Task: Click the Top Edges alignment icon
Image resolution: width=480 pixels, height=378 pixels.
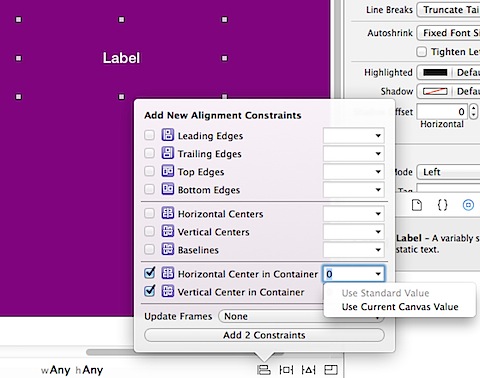Action: (x=168, y=171)
